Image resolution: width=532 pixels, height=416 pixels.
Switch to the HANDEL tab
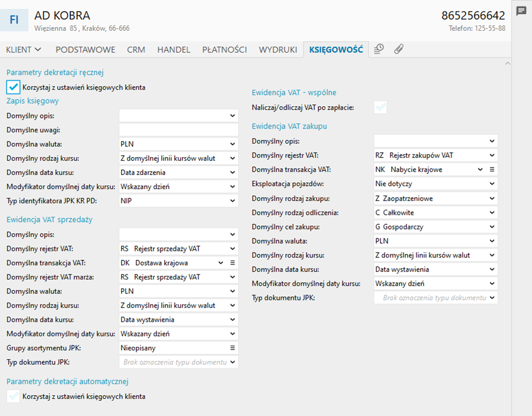(174, 50)
